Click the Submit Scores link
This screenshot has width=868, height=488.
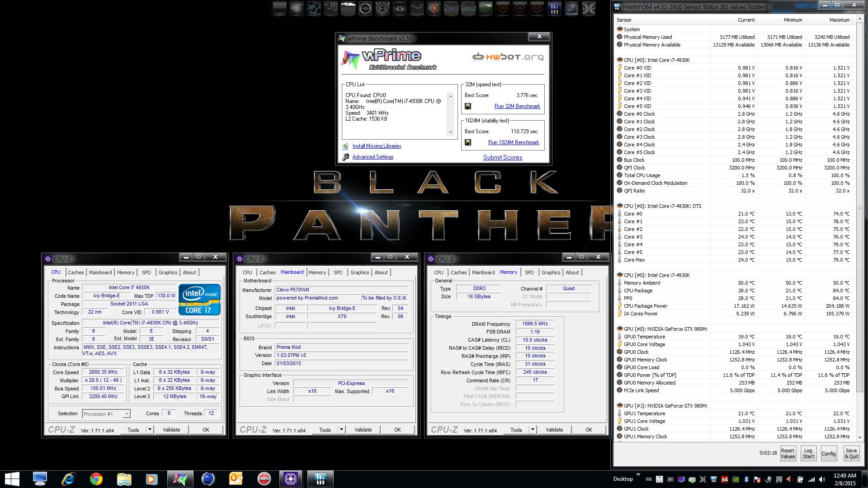(503, 157)
